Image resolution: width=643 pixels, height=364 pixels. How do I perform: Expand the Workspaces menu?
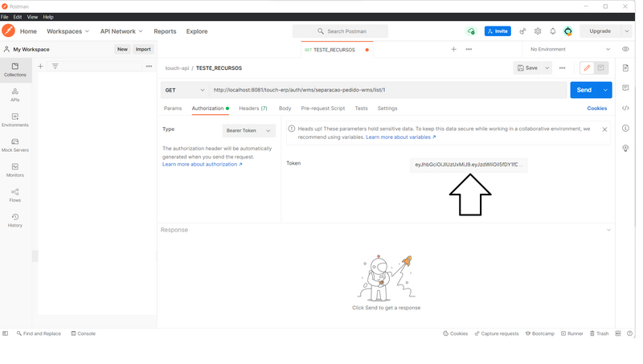[x=68, y=31]
